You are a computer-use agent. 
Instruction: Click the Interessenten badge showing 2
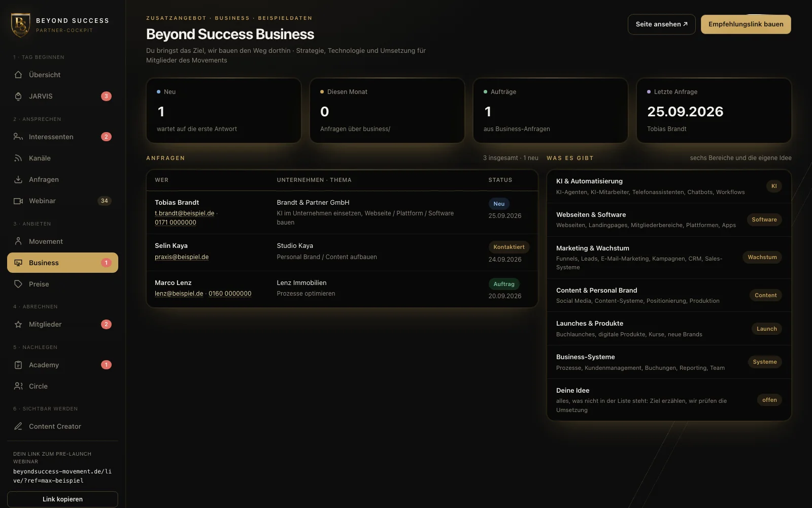point(106,137)
